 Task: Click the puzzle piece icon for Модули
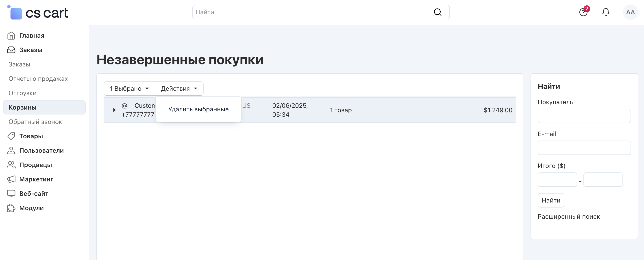pyautogui.click(x=11, y=208)
